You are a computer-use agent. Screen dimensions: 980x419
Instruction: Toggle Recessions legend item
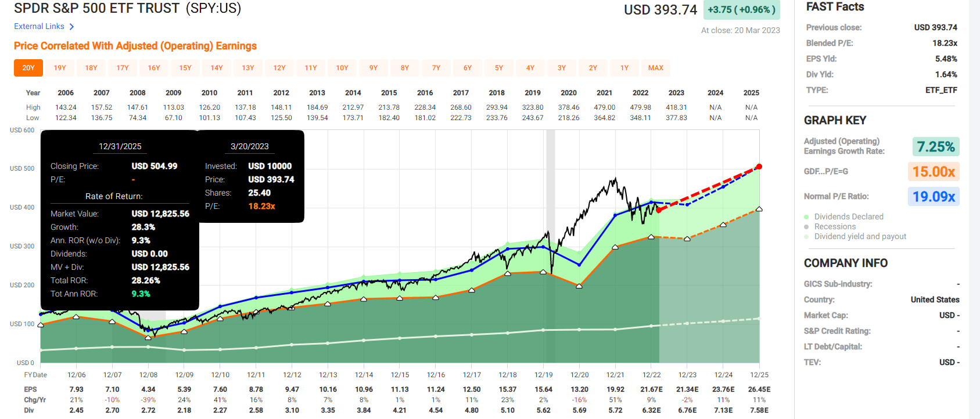point(830,226)
